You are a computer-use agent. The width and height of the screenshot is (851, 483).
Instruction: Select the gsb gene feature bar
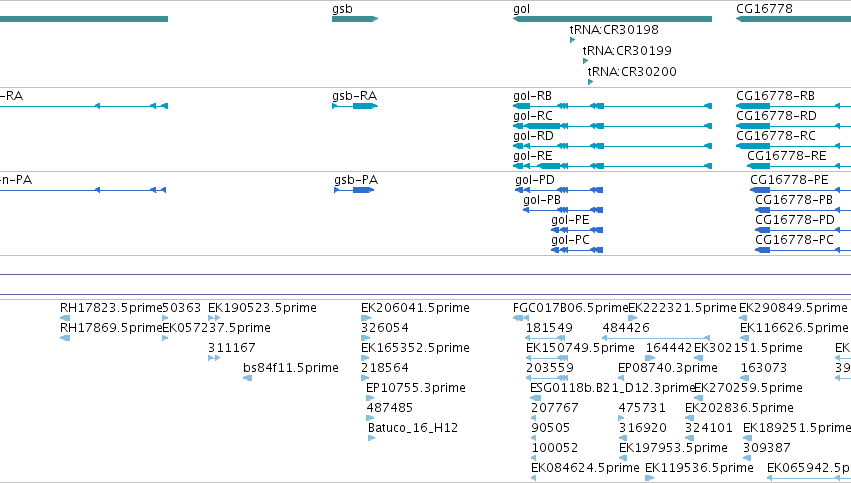355,19
